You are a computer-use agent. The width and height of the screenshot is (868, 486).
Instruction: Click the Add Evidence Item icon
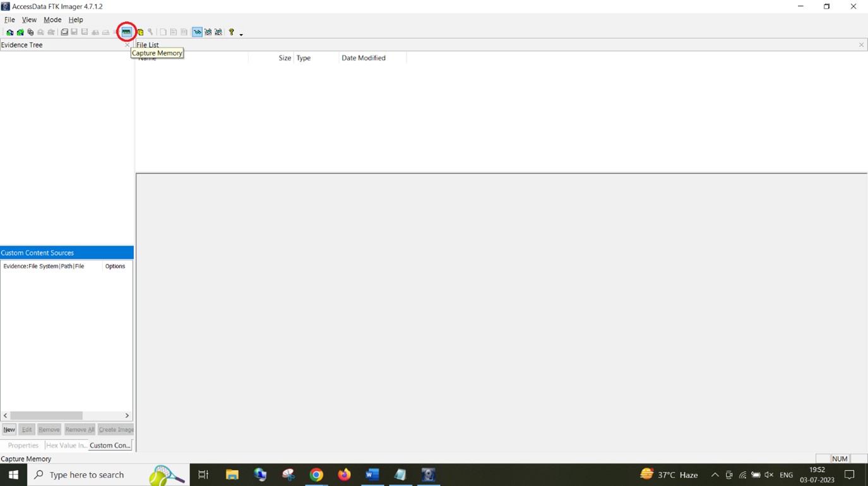point(9,32)
